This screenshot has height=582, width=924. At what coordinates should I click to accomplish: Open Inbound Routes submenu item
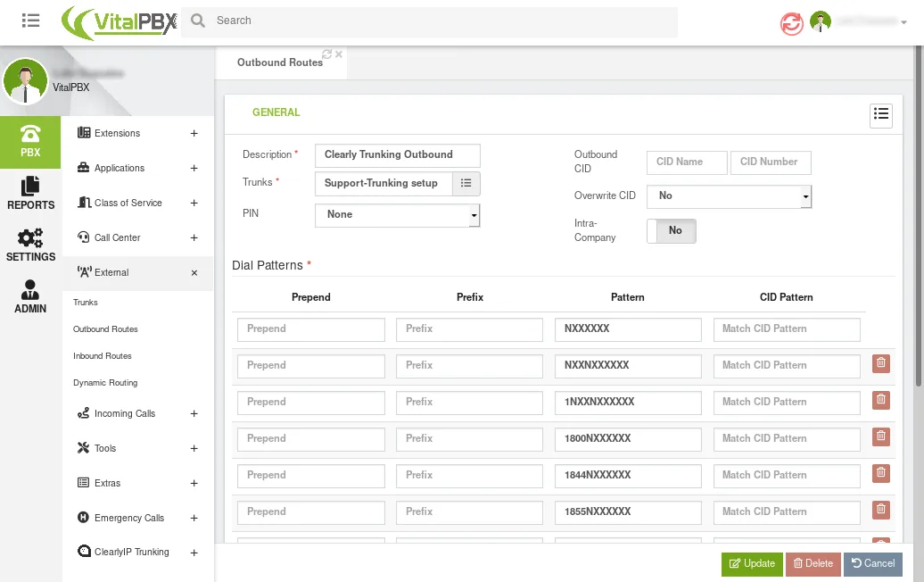point(103,356)
